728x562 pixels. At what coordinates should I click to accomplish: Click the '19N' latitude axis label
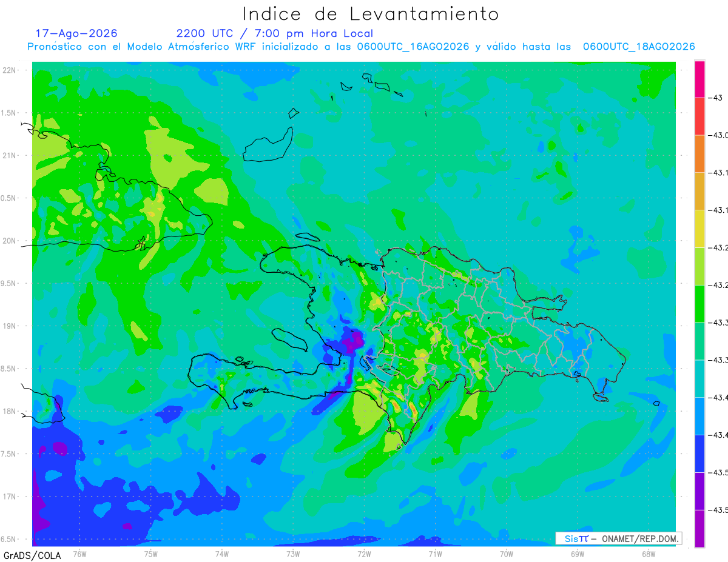pos(10,326)
